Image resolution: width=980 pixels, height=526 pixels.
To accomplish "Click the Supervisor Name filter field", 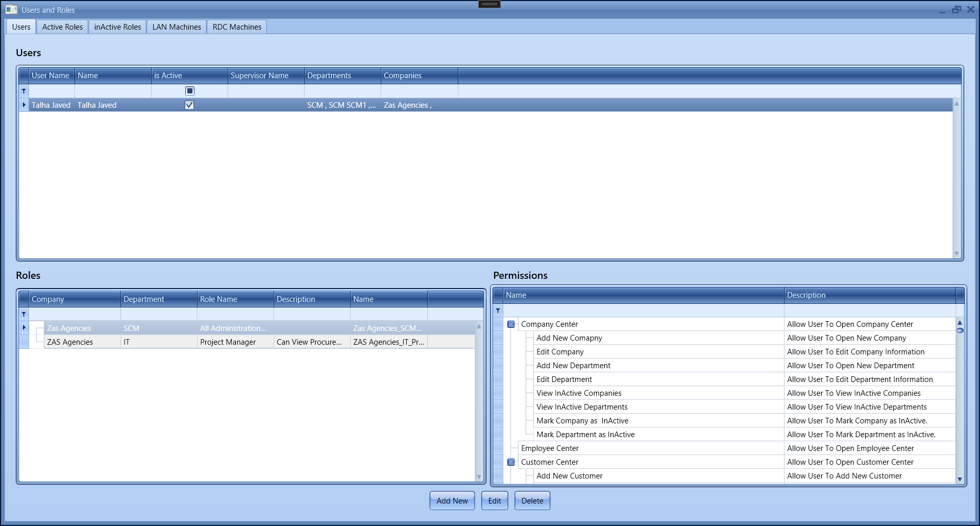I will point(266,91).
